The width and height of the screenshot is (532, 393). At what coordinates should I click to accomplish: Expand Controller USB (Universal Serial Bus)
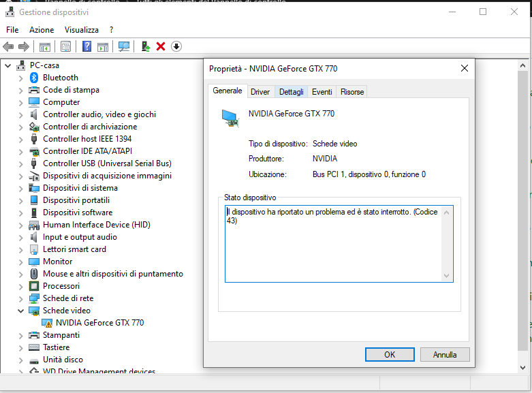point(20,164)
